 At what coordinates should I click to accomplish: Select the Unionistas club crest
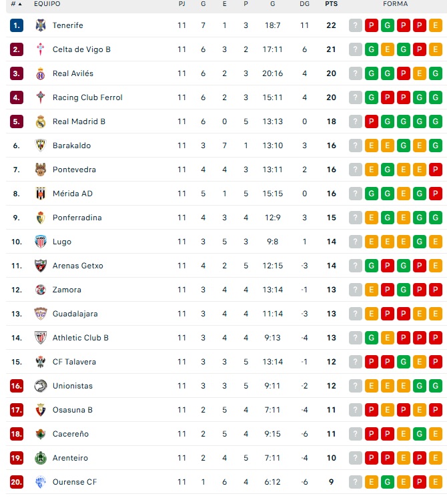[x=41, y=386]
